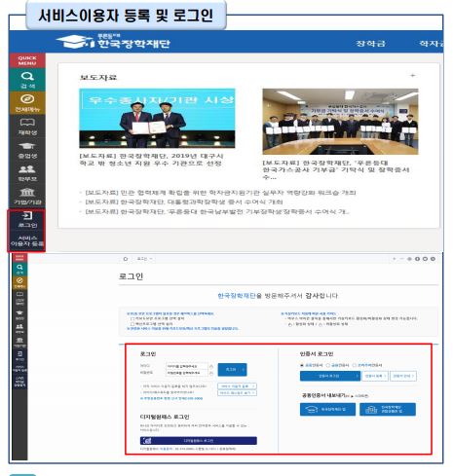Open article about 푸른등대 한국가스공사 기부금 기탁식
This screenshot has height=476, width=453.
336,169
